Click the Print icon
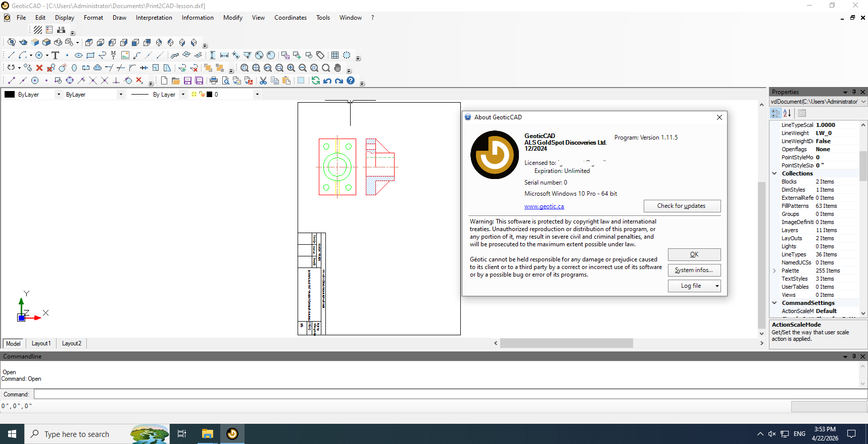 214,80
